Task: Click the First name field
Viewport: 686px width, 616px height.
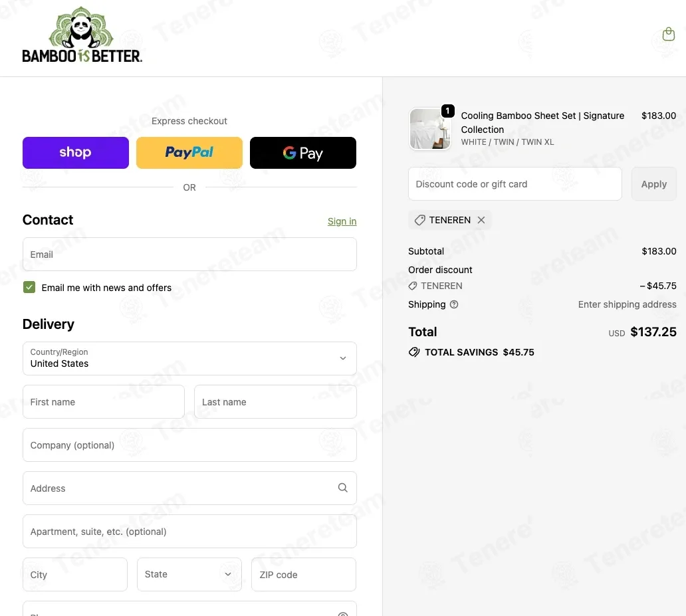Action: tap(104, 402)
